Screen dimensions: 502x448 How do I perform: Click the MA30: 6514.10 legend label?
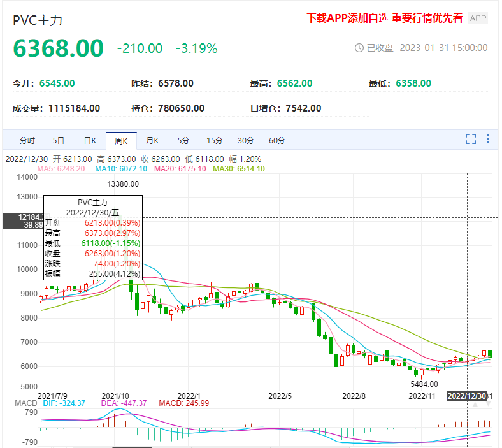click(239, 169)
